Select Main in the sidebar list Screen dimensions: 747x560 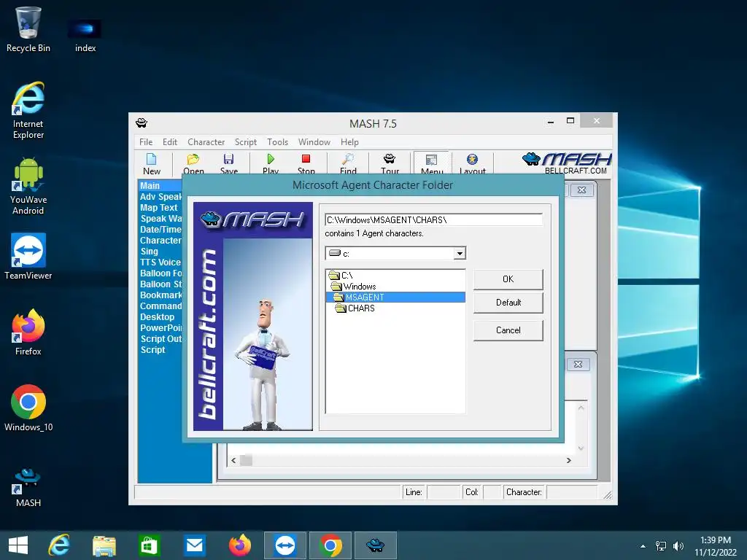pos(150,186)
